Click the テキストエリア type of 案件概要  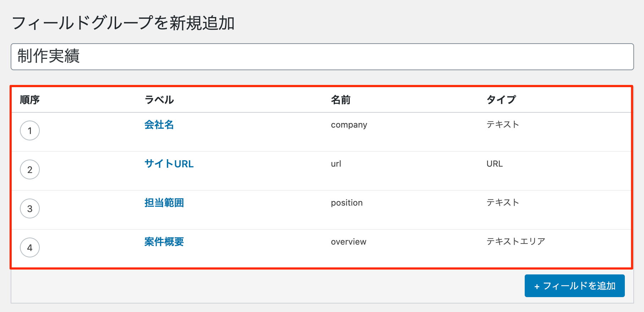point(515,241)
